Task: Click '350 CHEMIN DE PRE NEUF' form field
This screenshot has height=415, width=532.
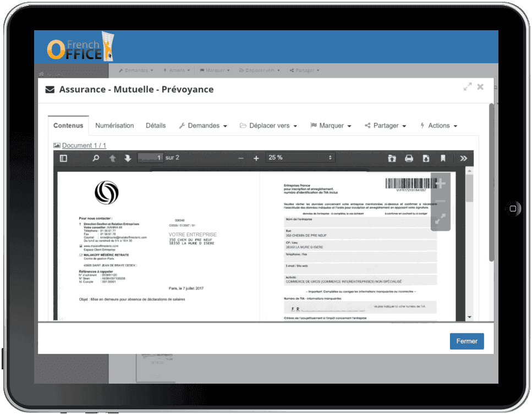Action: [x=360, y=234]
